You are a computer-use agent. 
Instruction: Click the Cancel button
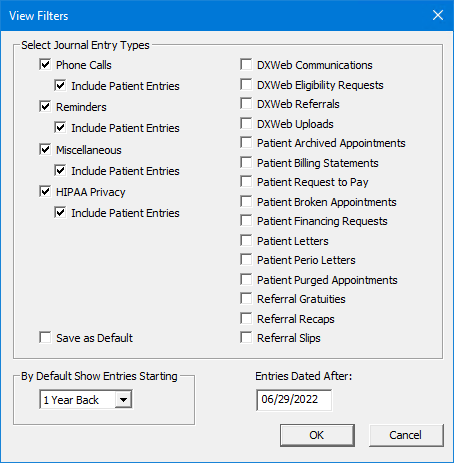click(x=406, y=435)
